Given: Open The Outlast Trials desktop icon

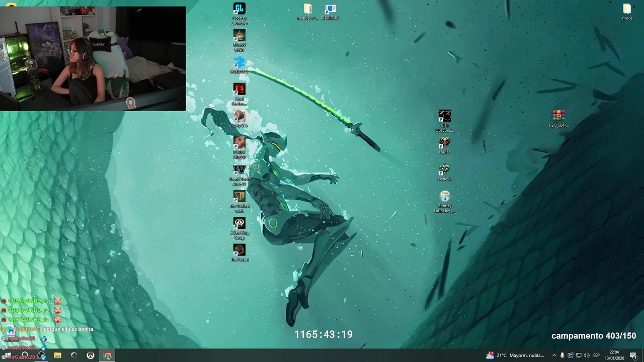Looking at the screenshot, I should point(239,202).
